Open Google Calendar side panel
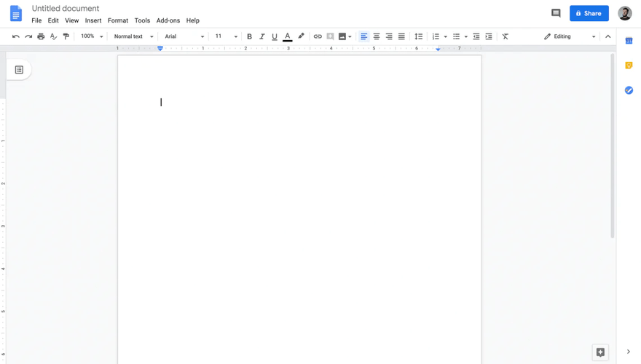641x364 pixels. tap(629, 41)
